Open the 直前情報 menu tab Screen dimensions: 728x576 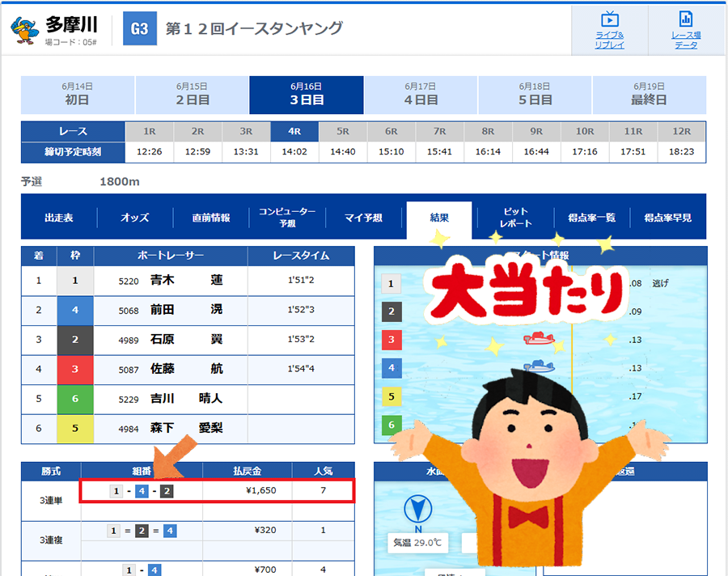click(x=211, y=218)
